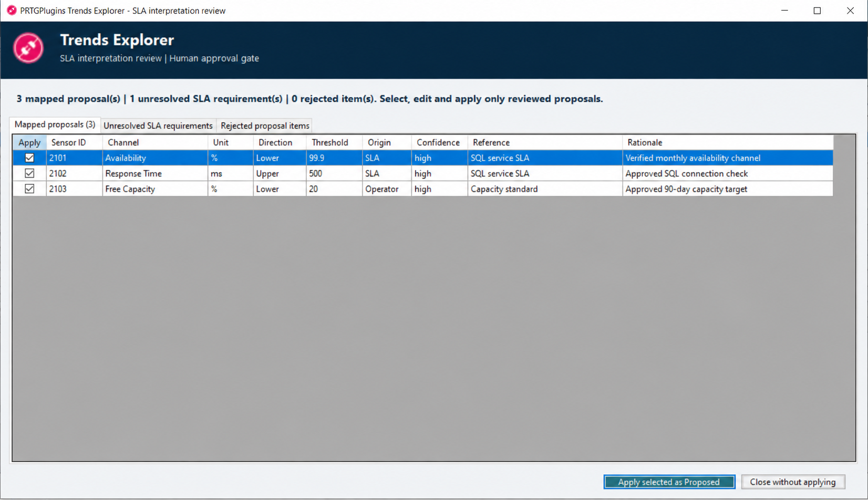Open the Rejected proposal items tab
The width and height of the screenshot is (868, 500).
tap(265, 126)
